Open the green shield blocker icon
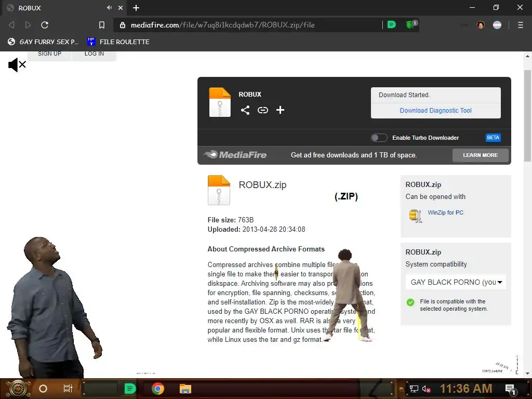Image resolution: width=532 pixels, height=399 pixels. pyautogui.click(x=411, y=24)
